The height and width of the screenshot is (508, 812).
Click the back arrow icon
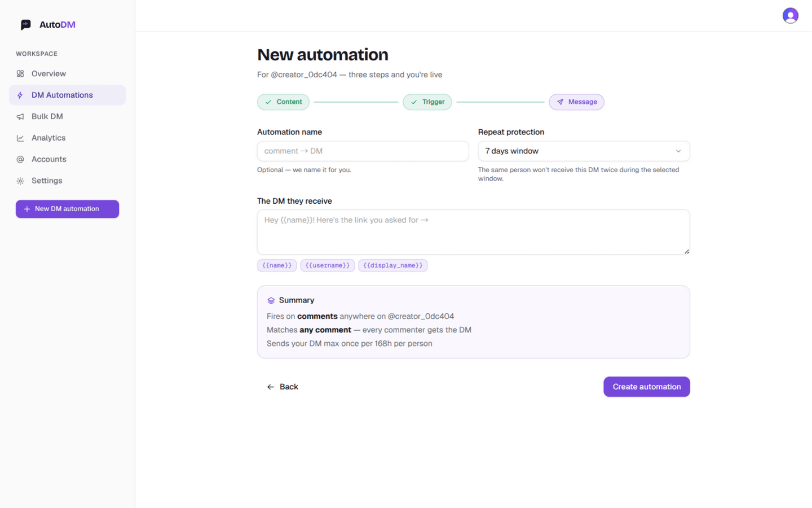point(271,387)
